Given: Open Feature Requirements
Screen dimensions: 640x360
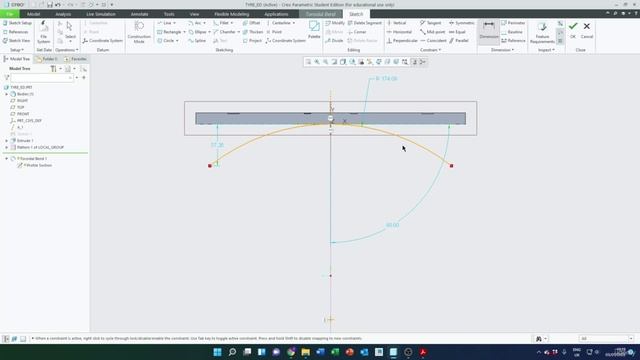Looking at the screenshot, I should click(542, 33).
